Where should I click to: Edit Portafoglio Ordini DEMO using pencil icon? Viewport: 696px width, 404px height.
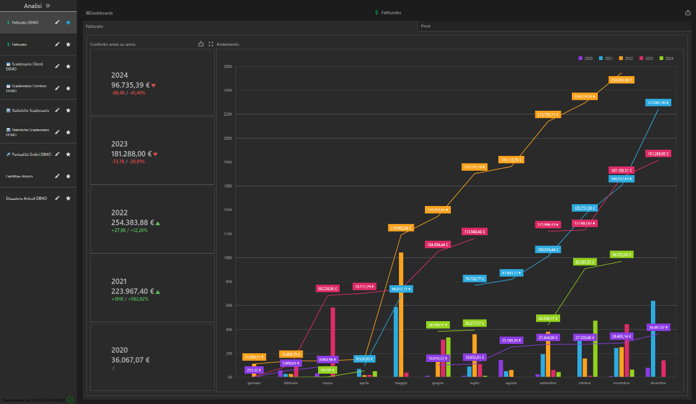coord(57,154)
